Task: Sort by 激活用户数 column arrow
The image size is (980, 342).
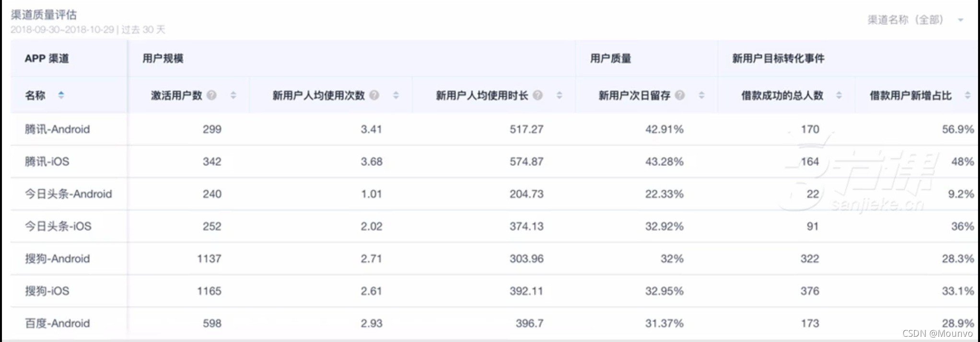Action: (233, 95)
